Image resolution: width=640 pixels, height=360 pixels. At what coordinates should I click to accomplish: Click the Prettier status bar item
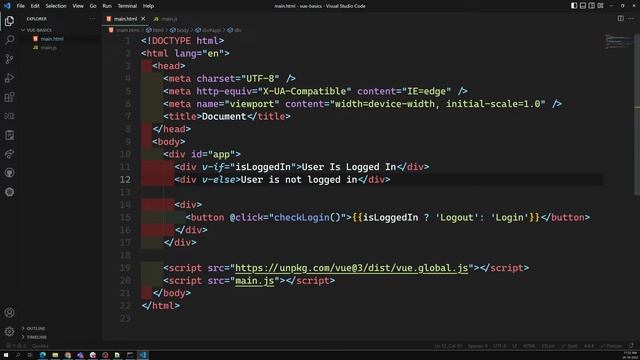pyautogui.click(x=611, y=346)
